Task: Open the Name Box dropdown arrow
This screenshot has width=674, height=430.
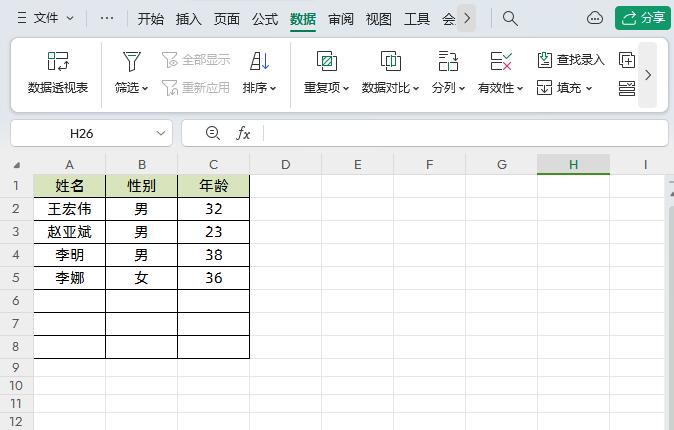Action: pos(161,133)
